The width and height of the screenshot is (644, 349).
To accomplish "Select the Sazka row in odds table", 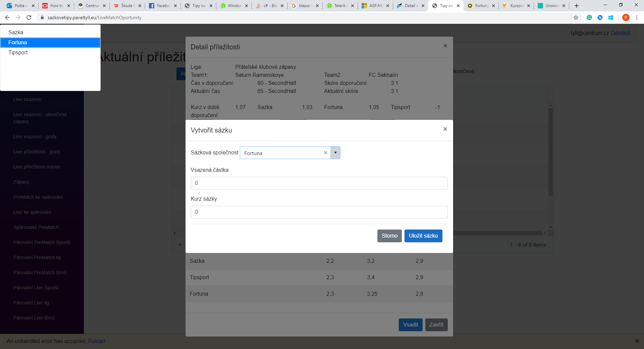I will pyautogui.click(x=319, y=261).
